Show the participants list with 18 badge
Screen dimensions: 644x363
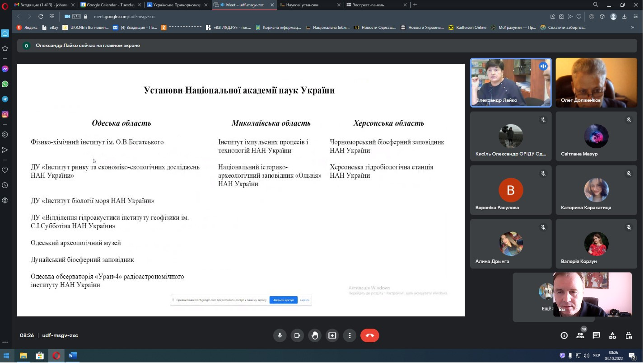[580, 335]
